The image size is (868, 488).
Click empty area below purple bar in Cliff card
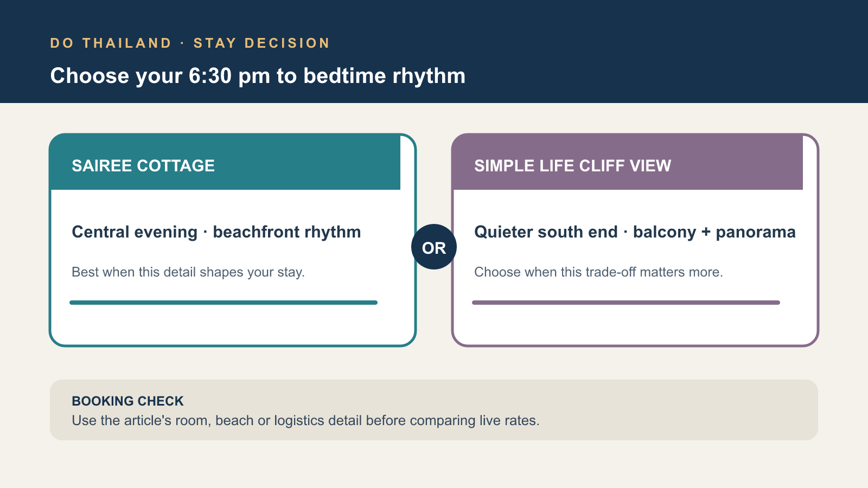coord(635,324)
